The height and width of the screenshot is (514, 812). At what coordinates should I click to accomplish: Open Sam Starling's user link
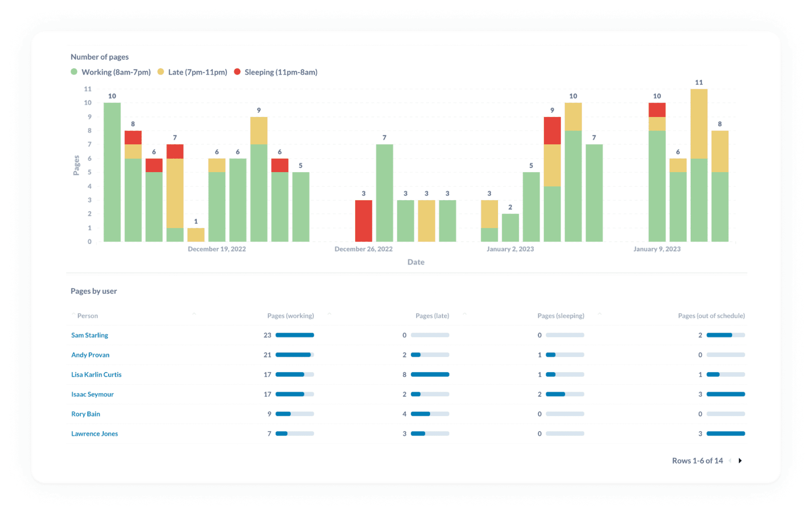[x=90, y=335]
